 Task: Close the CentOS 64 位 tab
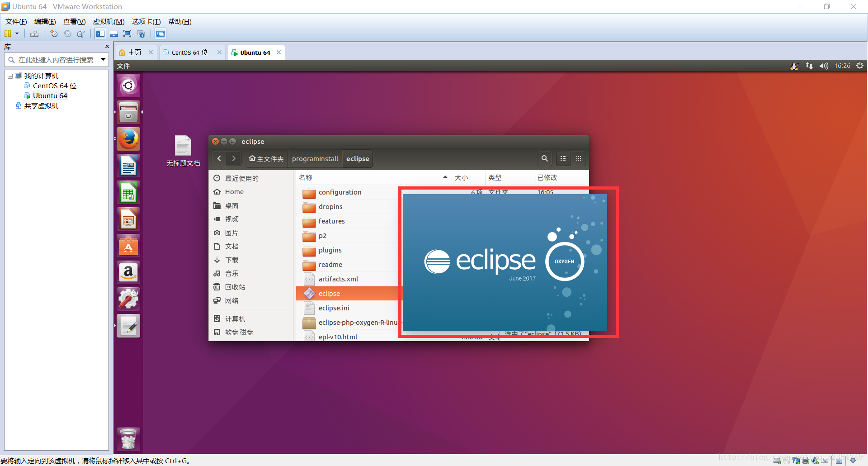pos(219,52)
